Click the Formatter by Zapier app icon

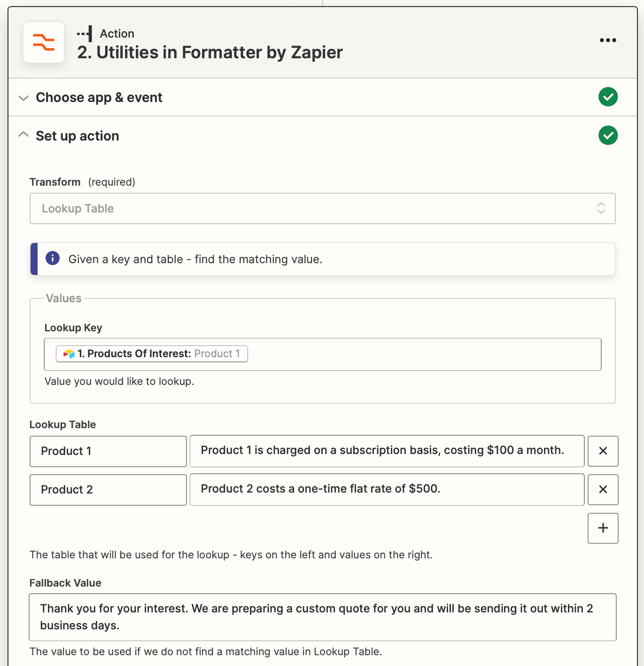(44, 42)
